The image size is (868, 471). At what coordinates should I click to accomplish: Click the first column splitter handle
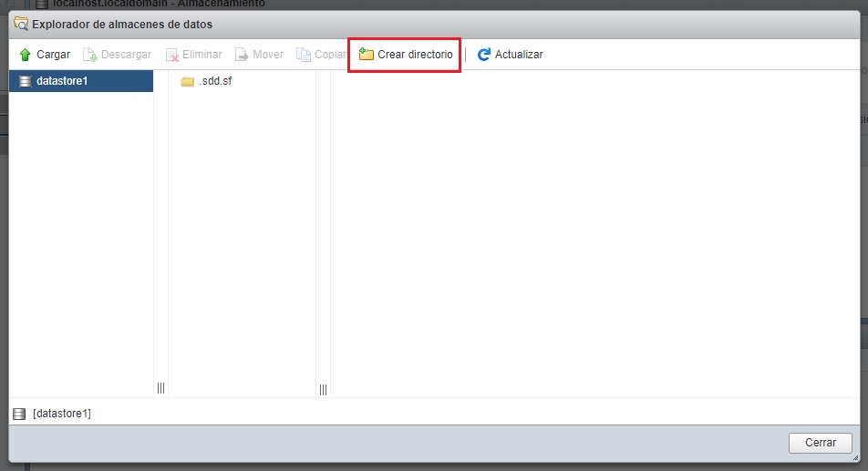pyautogui.click(x=160, y=388)
